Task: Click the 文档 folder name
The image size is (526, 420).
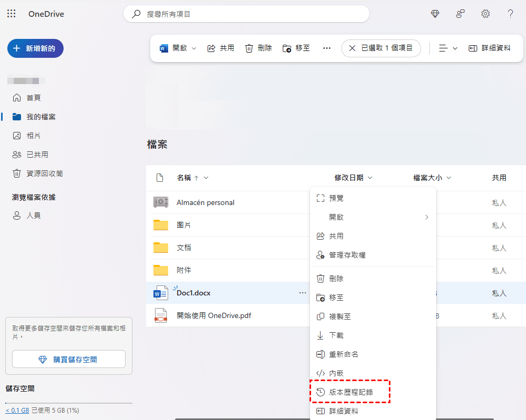Action: [183, 248]
